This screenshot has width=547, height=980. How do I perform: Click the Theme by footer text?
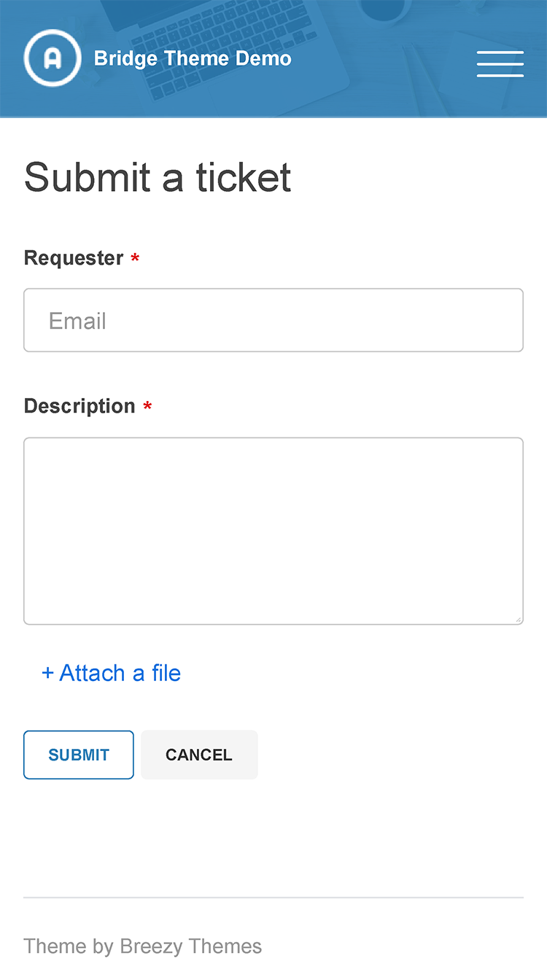click(69, 946)
